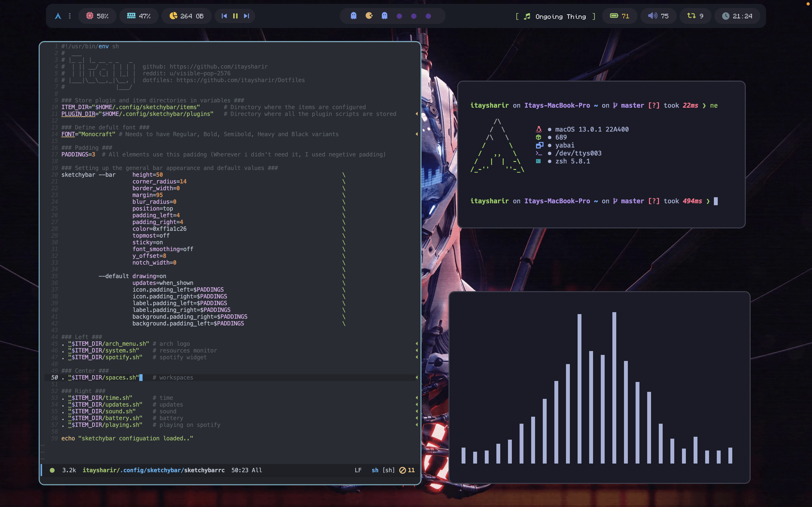Click the fold marker on the FONT line
Image resolution: width=812 pixels, height=507 pixels.
[416, 134]
